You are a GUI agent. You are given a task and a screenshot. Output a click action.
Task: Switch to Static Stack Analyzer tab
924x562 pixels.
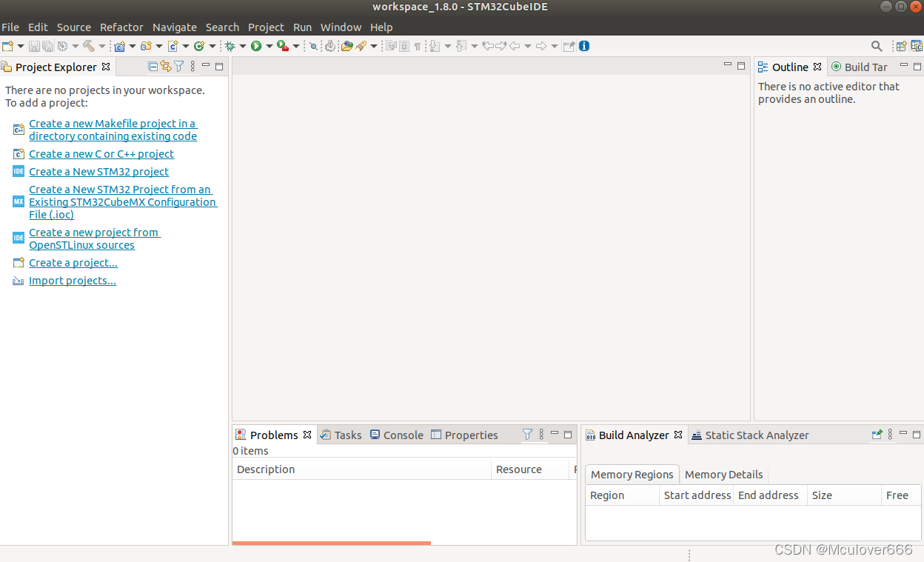coord(750,435)
